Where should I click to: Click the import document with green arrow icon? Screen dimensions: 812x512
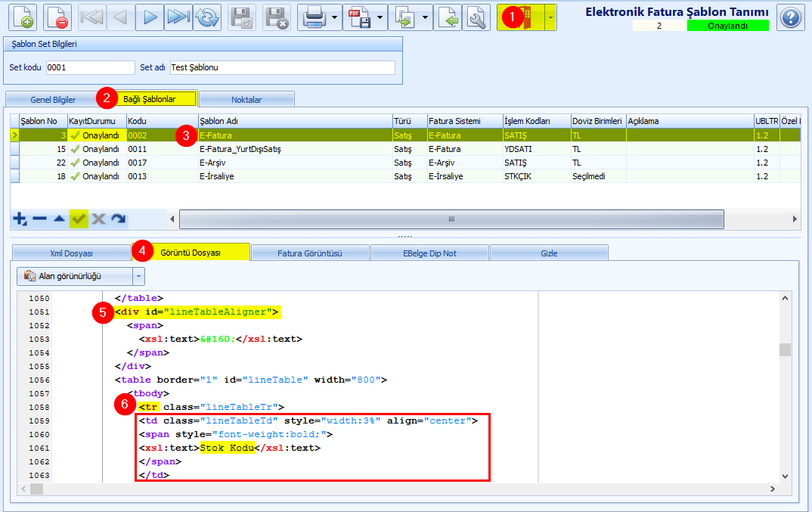447,17
